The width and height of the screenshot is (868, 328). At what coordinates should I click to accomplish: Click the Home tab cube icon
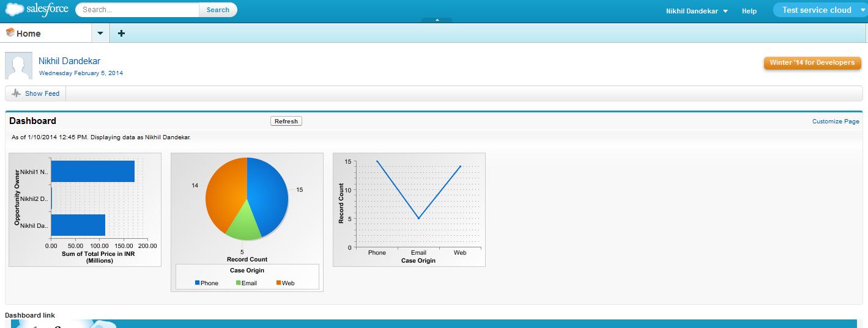pos(10,33)
